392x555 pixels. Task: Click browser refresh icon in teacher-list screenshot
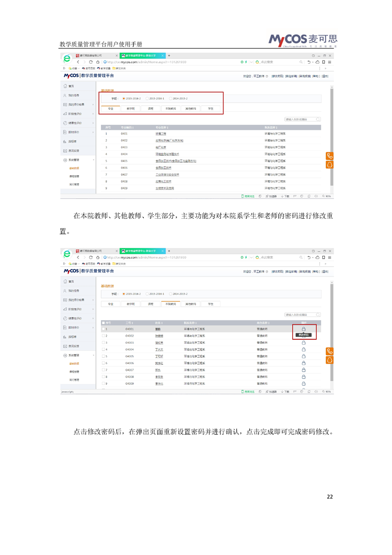tap(91, 257)
